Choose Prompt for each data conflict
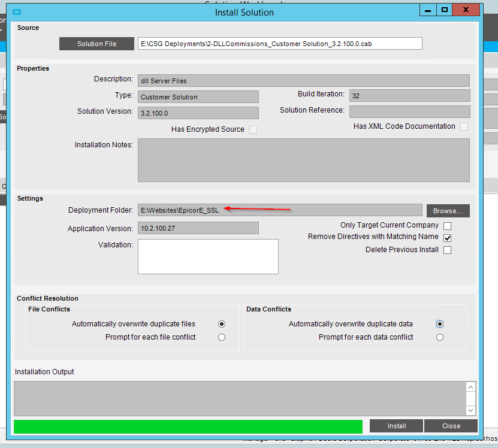Screen dimensions: 498x448 pyautogui.click(x=440, y=337)
